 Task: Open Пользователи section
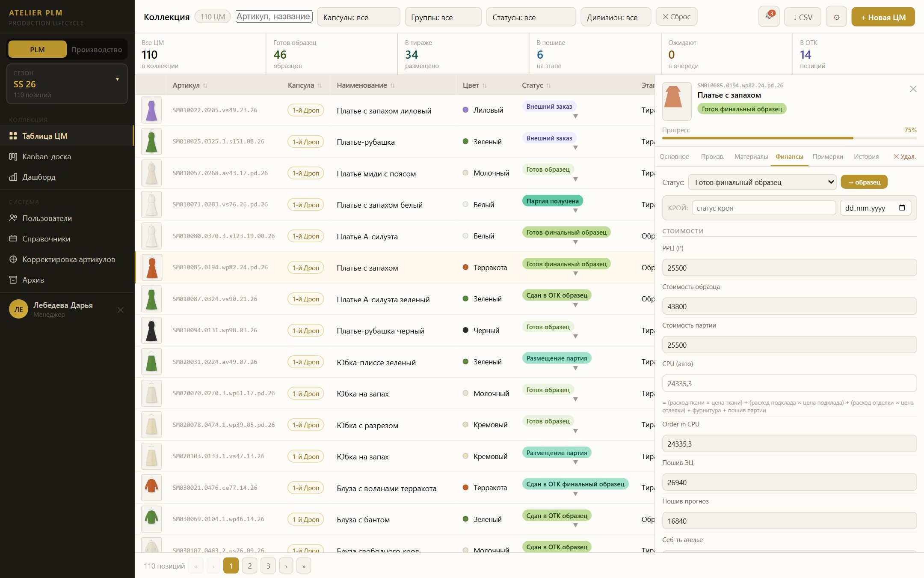pos(67,218)
